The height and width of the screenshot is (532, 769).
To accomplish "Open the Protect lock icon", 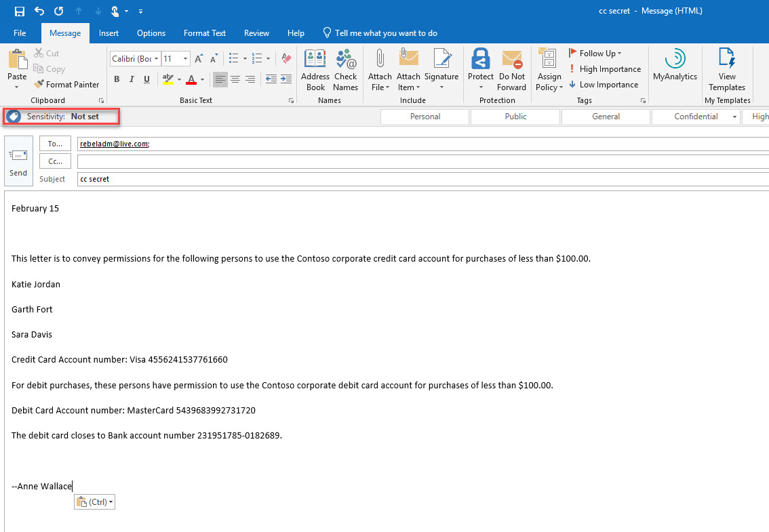I will 481,70.
